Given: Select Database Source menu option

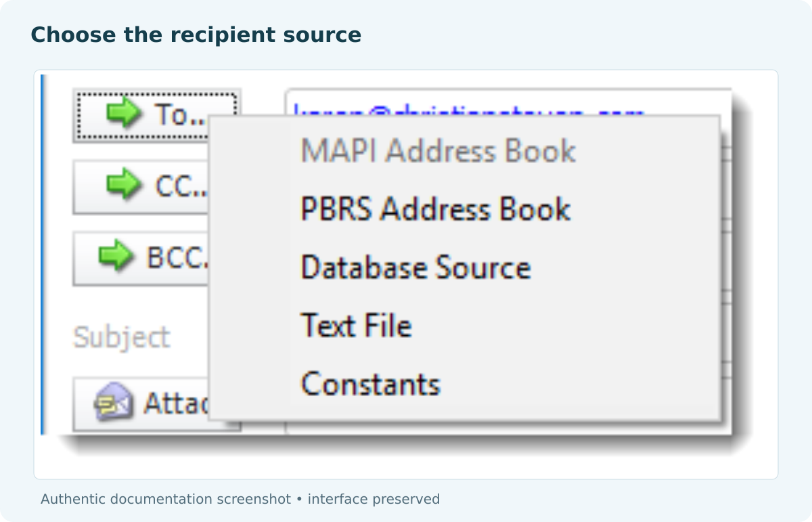Looking at the screenshot, I should (x=464, y=267).
